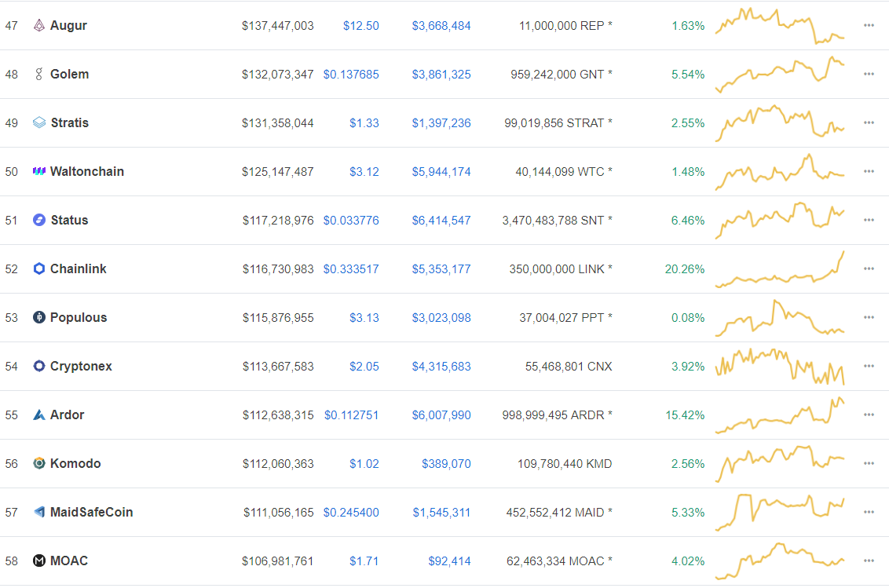Click MaidSafeCoin price $0.245400

pyautogui.click(x=351, y=512)
